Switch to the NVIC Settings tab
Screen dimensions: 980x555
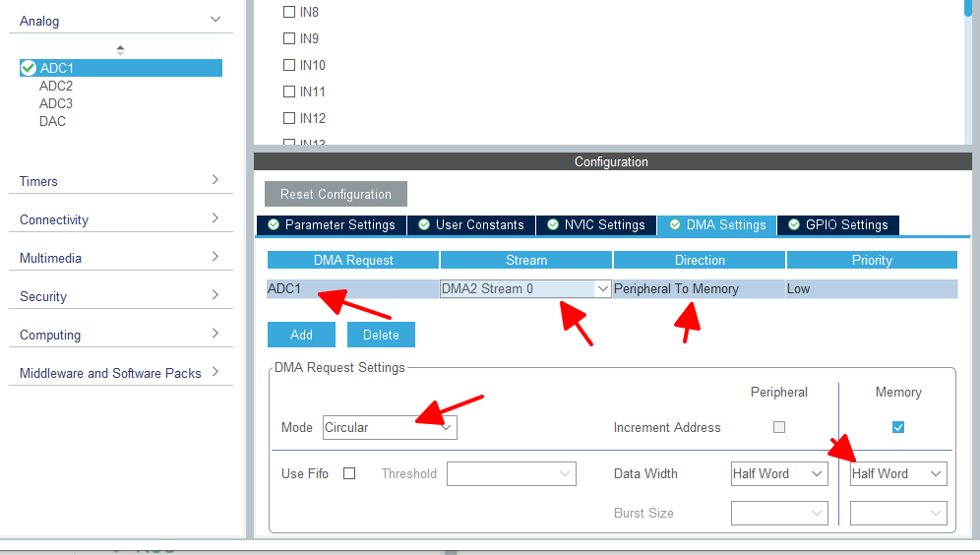(x=596, y=225)
